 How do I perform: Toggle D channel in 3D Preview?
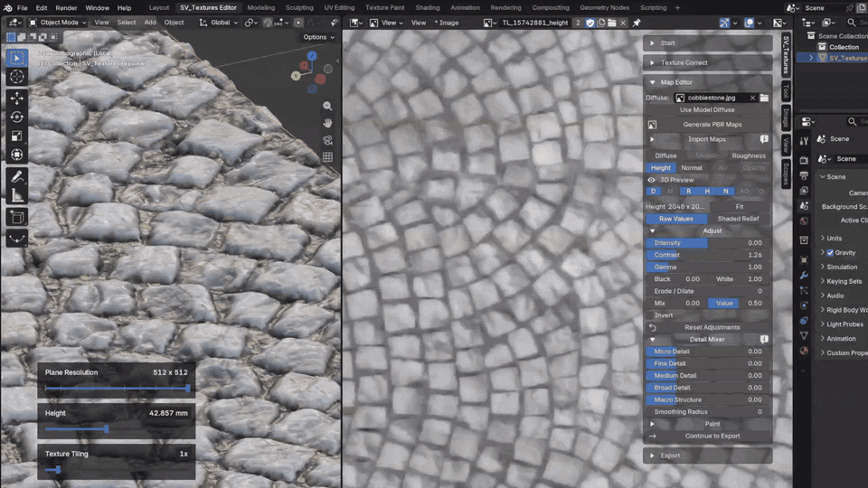(x=653, y=192)
